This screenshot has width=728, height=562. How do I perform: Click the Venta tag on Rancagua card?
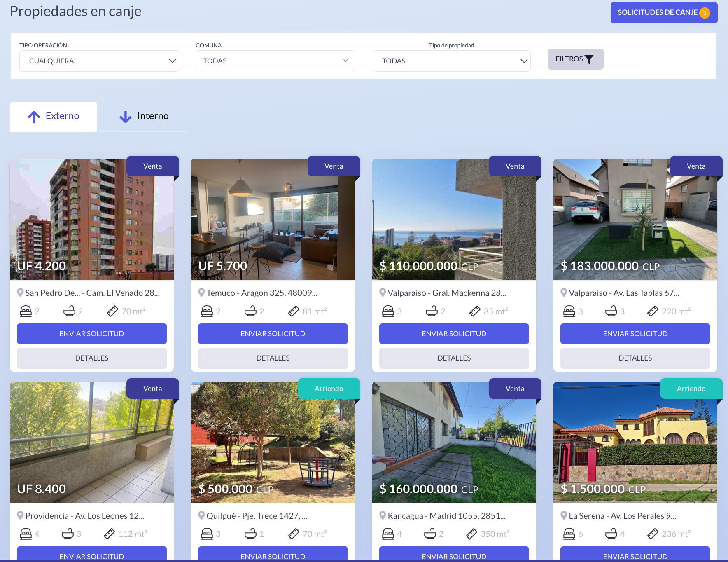[515, 389]
